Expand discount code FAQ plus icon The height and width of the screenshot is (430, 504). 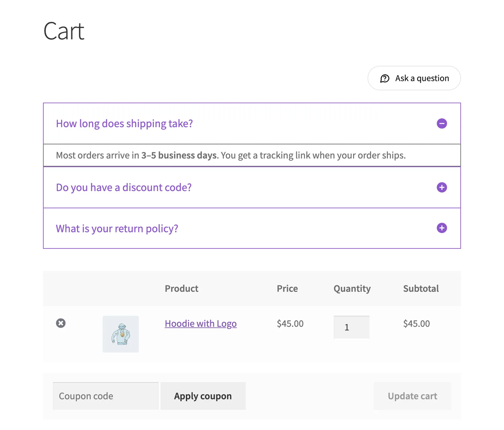coord(442,187)
